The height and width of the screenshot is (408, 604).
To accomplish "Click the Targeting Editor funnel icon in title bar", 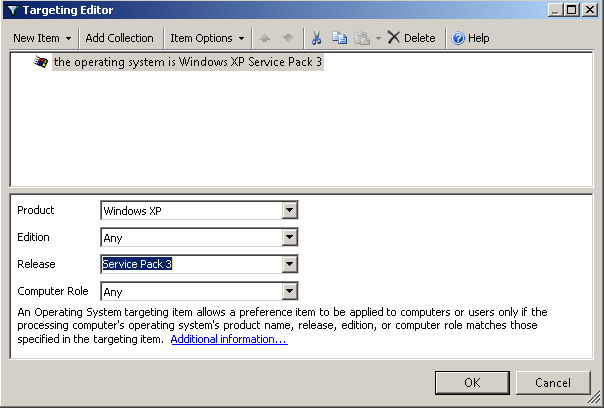I will click(13, 10).
